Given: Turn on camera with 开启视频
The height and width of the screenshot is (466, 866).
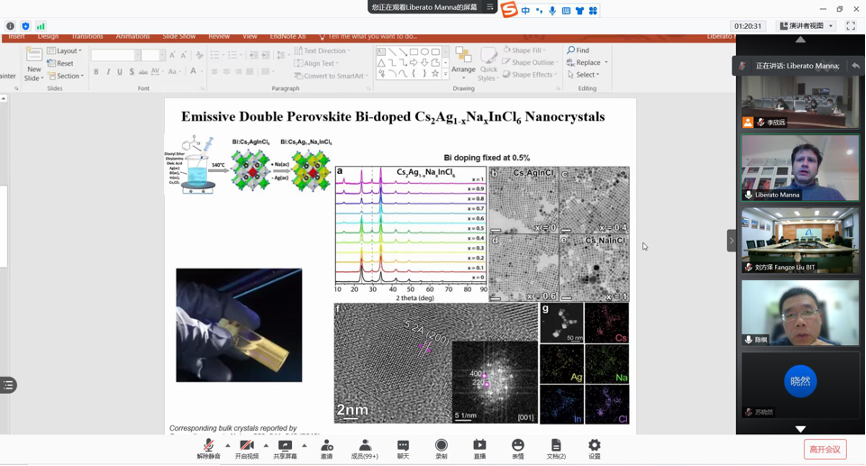Looking at the screenshot, I should [246, 446].
